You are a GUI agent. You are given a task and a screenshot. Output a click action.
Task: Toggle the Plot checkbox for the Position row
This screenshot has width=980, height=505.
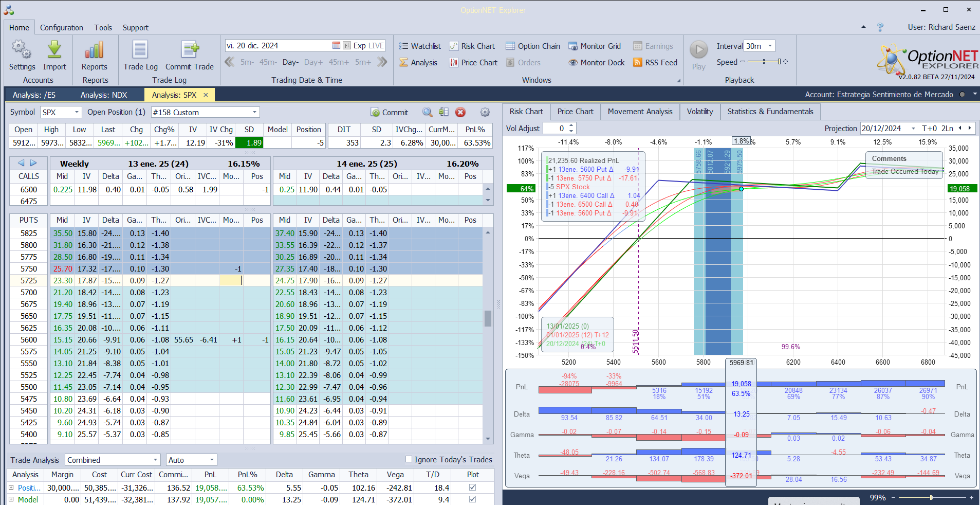pos(472,488)
